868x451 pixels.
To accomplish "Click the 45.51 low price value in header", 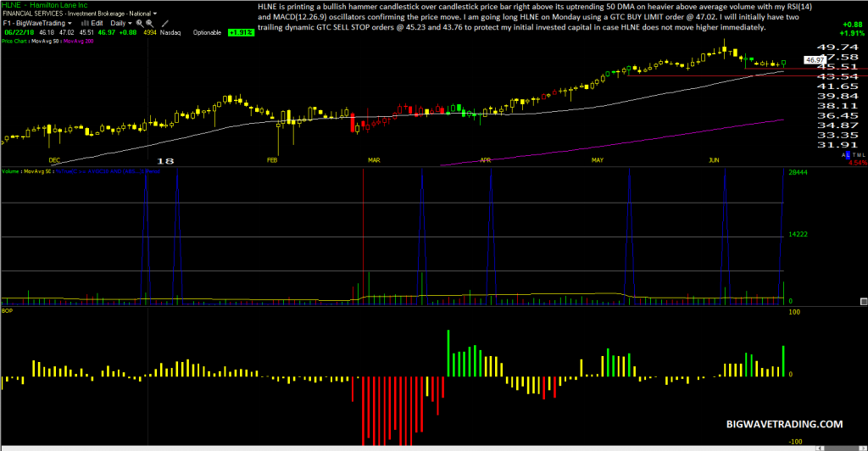I will [x=86, y=33].
